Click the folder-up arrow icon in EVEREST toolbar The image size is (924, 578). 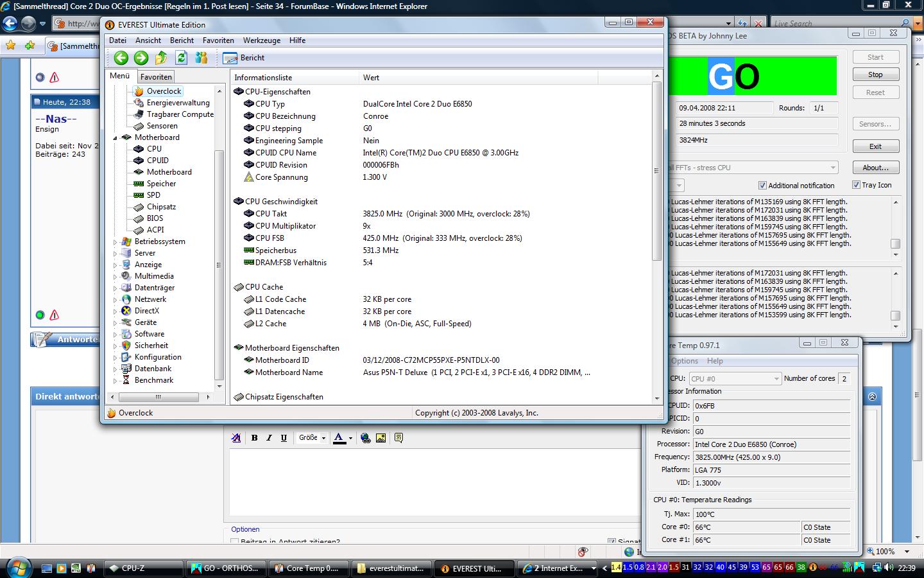click(x=161, y=58)
